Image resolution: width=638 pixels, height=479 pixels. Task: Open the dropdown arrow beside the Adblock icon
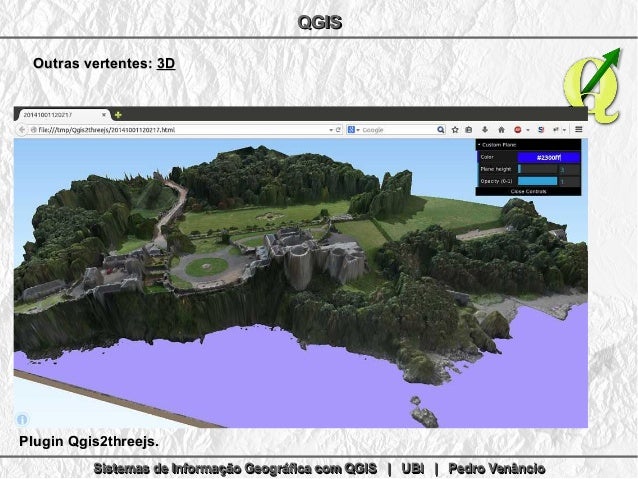[528, 130]
